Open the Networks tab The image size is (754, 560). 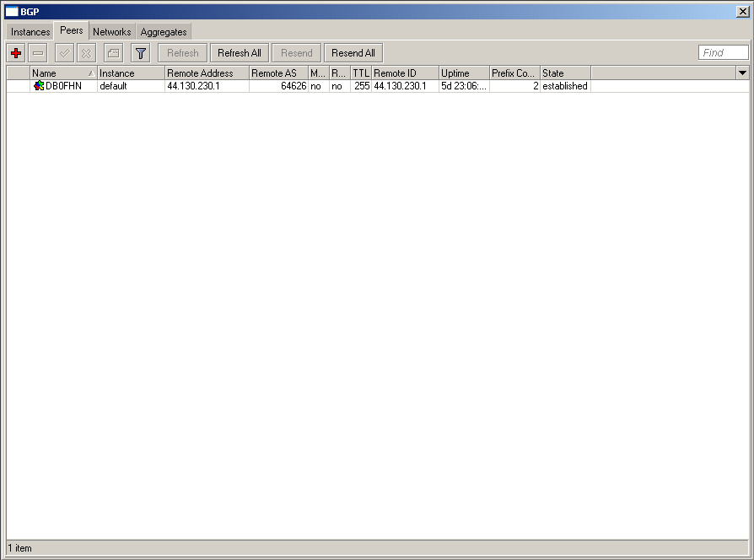pos(111,32)
